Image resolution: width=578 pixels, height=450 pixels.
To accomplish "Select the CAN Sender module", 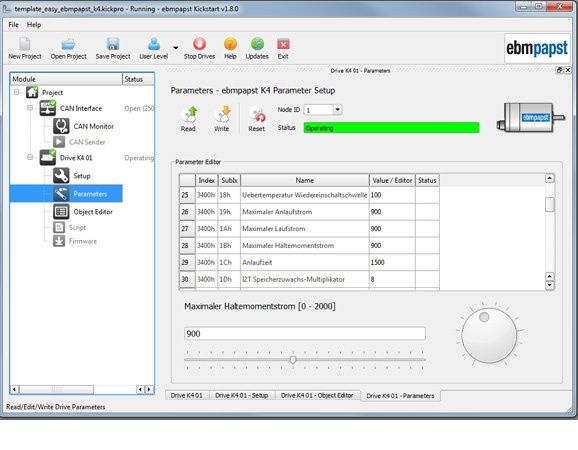I will point(87,142).
